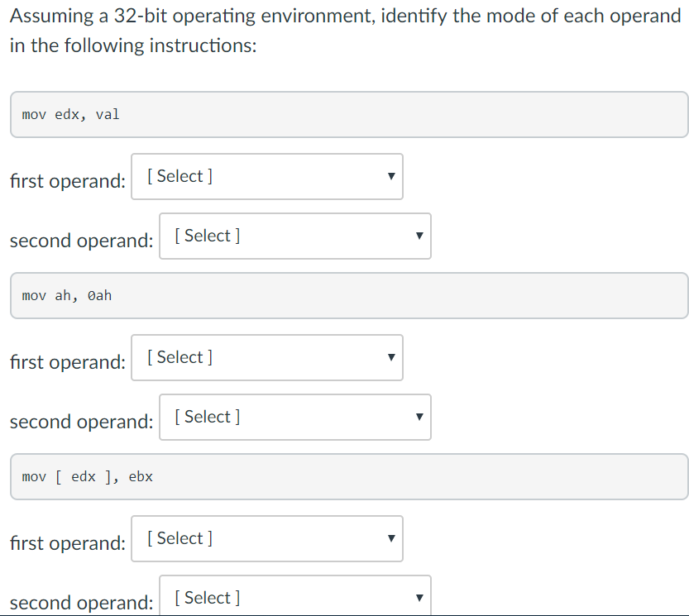Click the topmost 'first operand:' label
This screenshot has width=689, height=616.
click(66, 180)
